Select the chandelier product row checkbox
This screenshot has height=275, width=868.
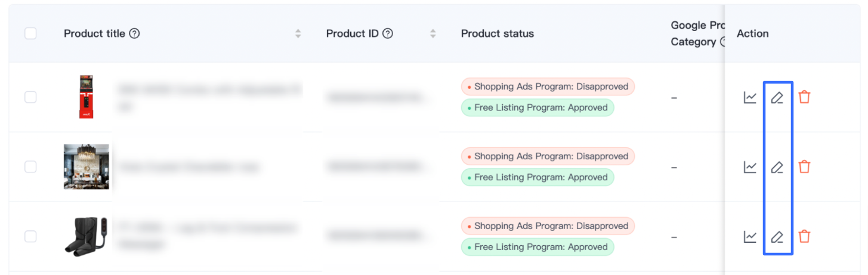coord(30,167)
